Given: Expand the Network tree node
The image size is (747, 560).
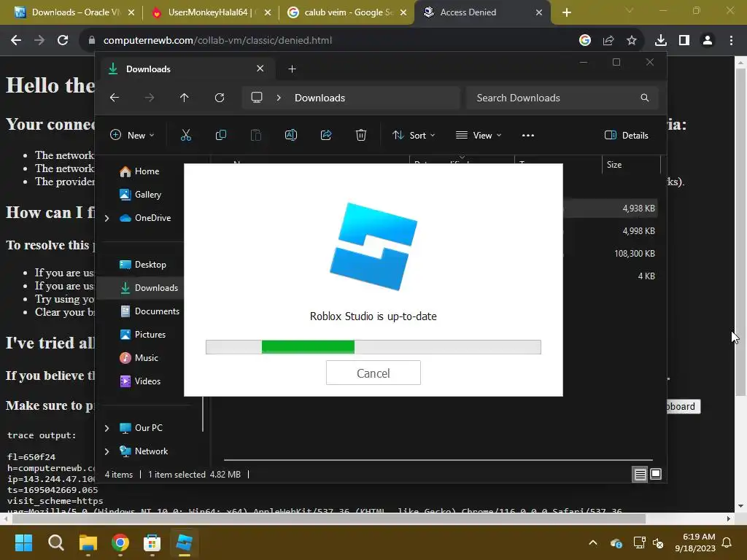Looking at the screenshot, I should [107, 451].
